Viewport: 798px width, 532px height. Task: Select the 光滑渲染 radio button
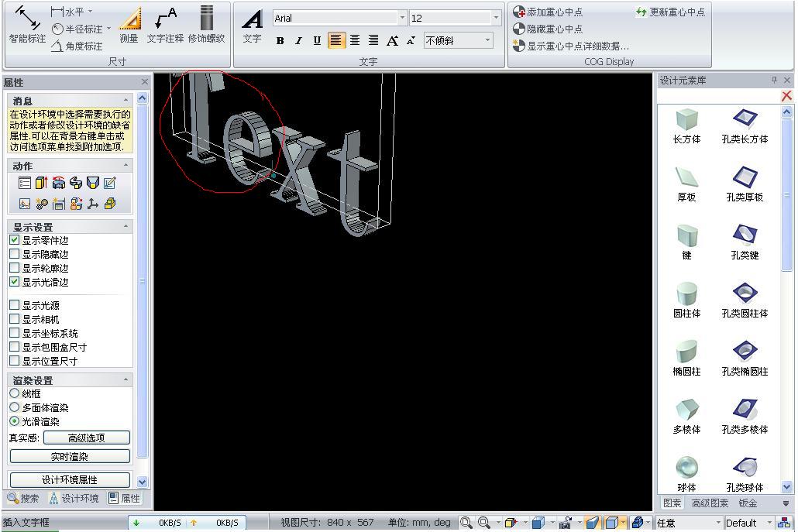tap(14, 421)
